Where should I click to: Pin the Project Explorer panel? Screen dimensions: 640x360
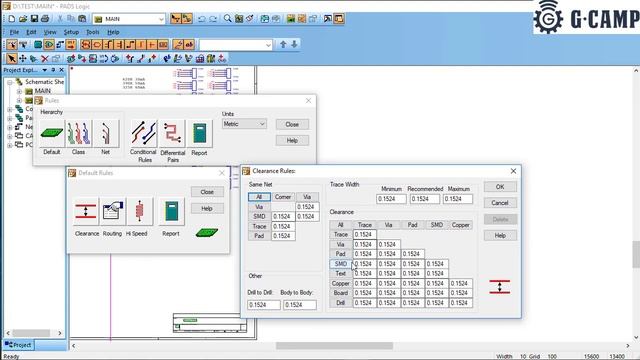(x=53, y=70)
